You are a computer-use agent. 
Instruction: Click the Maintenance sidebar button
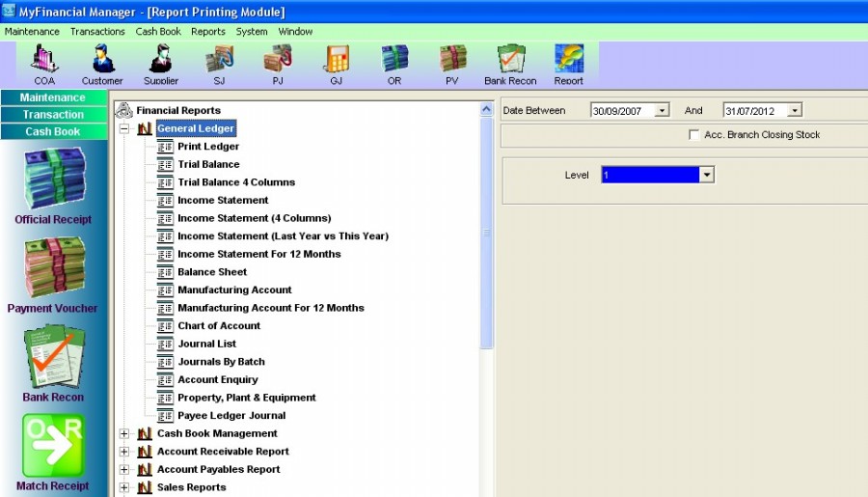(x=54, y=97)
